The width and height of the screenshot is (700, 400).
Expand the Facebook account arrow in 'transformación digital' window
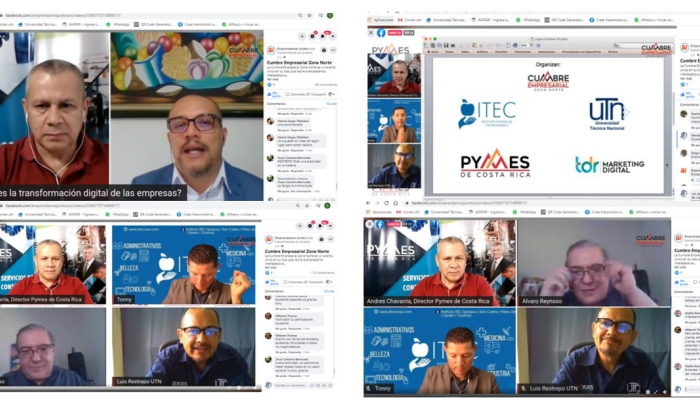click(x=332, y=33)
